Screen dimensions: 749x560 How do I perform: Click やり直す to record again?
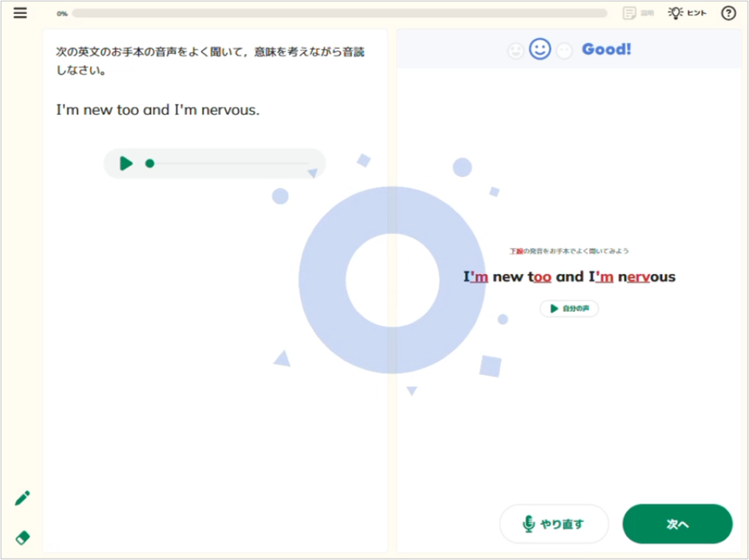click(x=554, y=523)
